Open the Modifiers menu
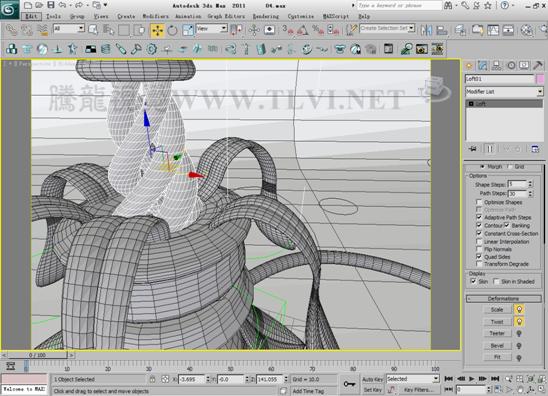This screenshot has width=548, height=396. coord(155,16)
